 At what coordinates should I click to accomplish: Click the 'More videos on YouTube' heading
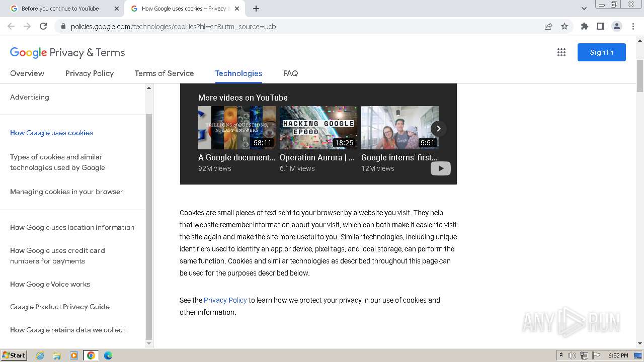(243, 98)
